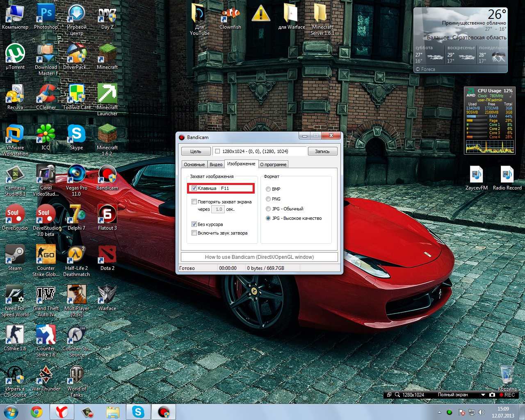This screenshot has width=525, height=420.
Task: Open the World of Tanks desktop icon
Action: point(77,382)
